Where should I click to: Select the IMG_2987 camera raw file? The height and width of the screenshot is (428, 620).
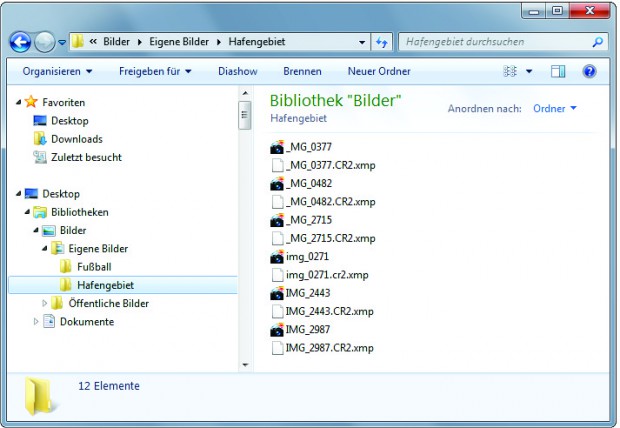[300, 329]
